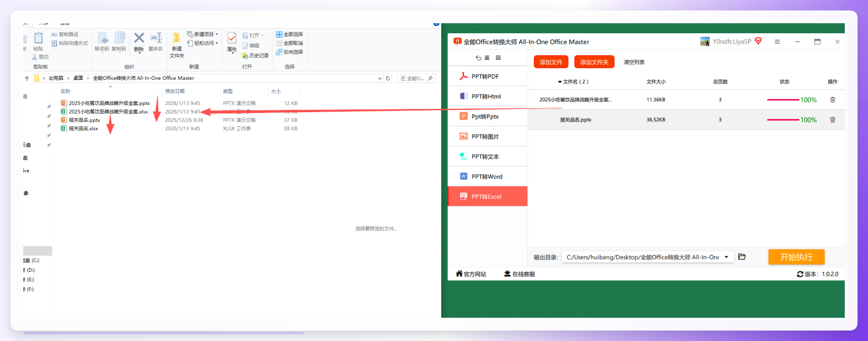The width and height of the screenshot is (868, 341).
Task: Open the hamburger menu in Office Master
Action: 777,41
